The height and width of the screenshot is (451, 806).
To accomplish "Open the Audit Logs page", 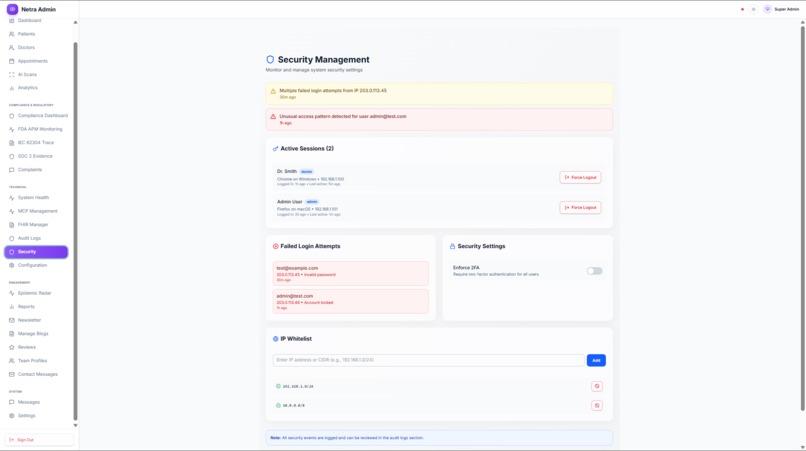I will (36, 238).
